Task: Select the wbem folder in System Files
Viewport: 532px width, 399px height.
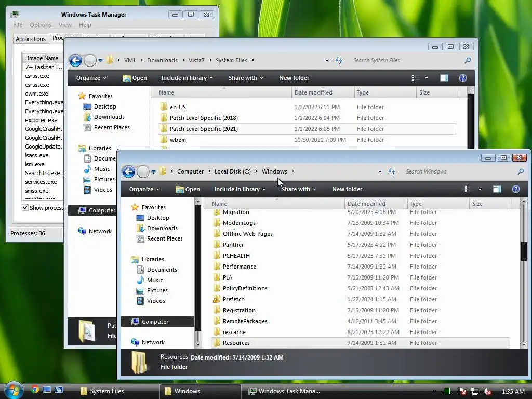Action: click(307, 140)
